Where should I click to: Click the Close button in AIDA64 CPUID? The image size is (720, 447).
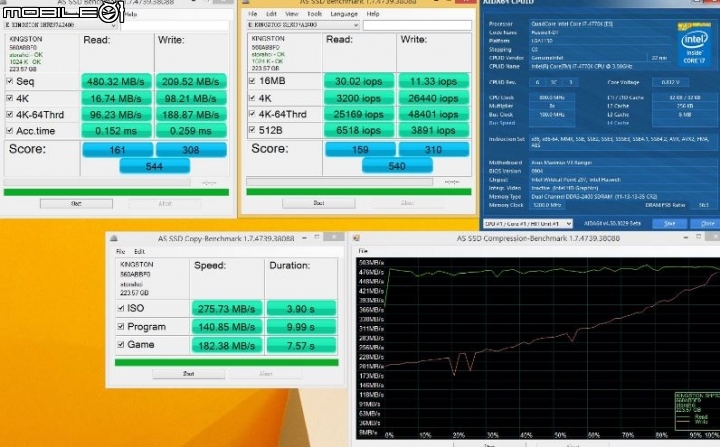(706, 223)
